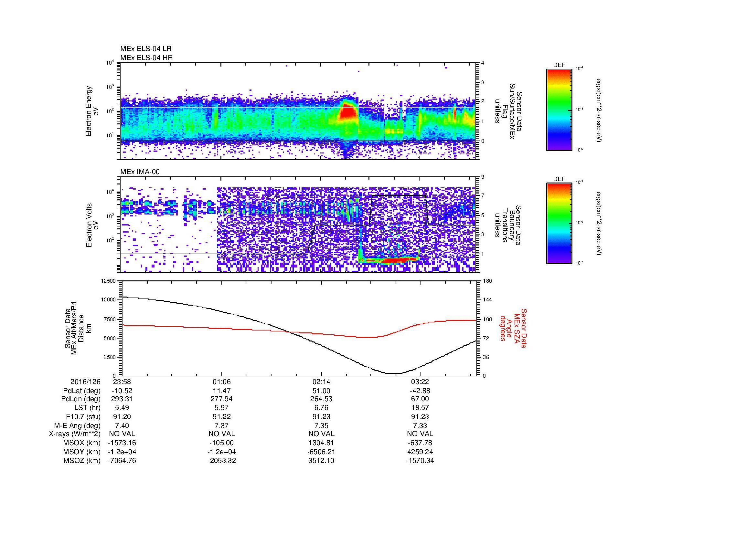Viewport: 756px width, 534px height.
Task: Click the 'Boundary Transitions' axis label
Action: pos(509,225)
